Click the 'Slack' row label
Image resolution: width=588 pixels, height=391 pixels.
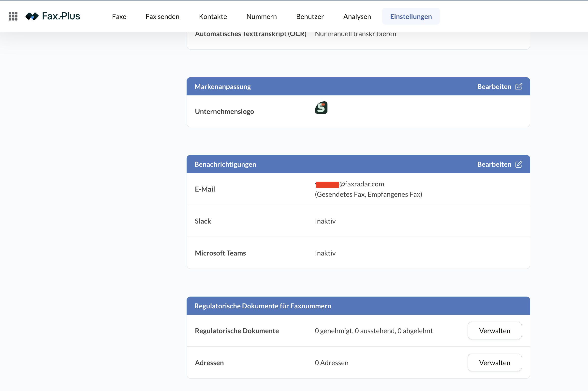pyautogui.click(x=203, y=221)
